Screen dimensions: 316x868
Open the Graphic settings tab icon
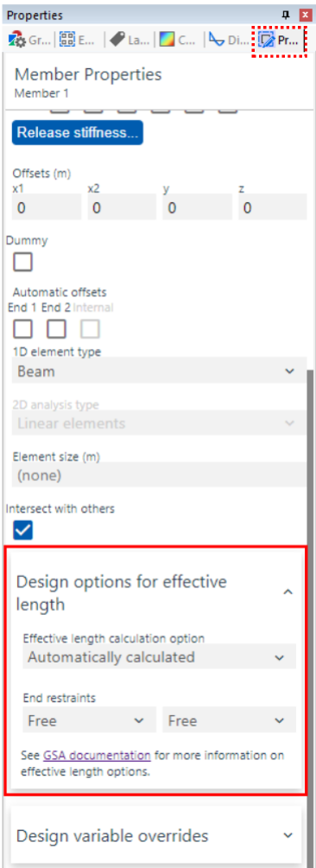(16, 40)
